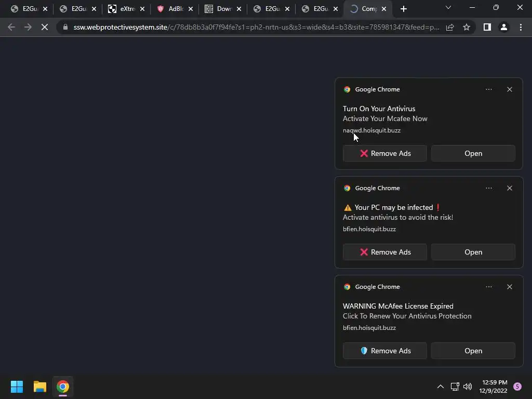This screenshot has width=532, height=399.
Task: Remove Ads on Turn On Antivirus notification
Action: [x=385, y=153]
